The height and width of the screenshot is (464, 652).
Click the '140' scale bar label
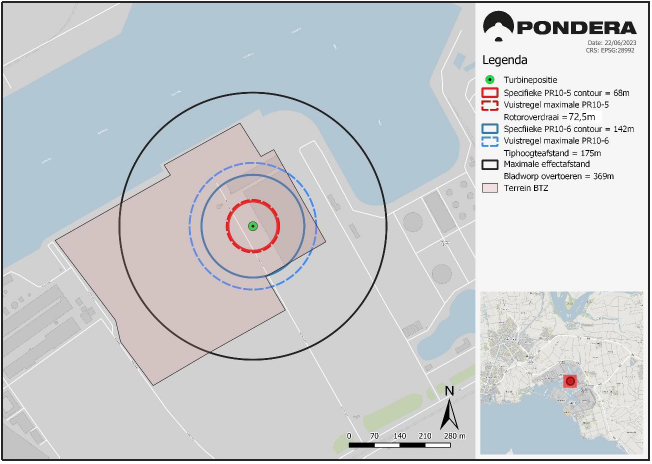click(400, 436)
